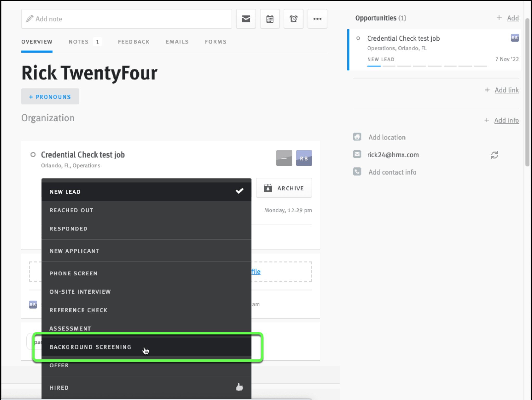Click the Add note input field
The height and width of the screenshot is (400, 532).
coord(126,19)
